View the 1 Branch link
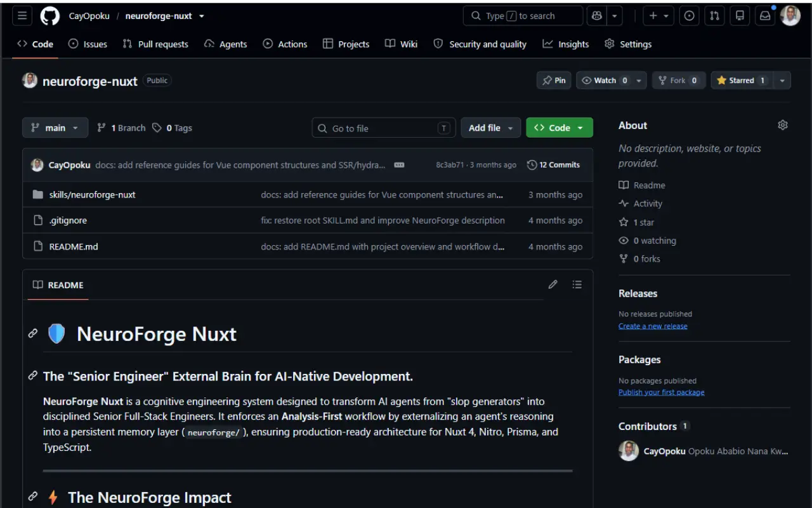Viewport: 812px width, 508px height. 121,128
